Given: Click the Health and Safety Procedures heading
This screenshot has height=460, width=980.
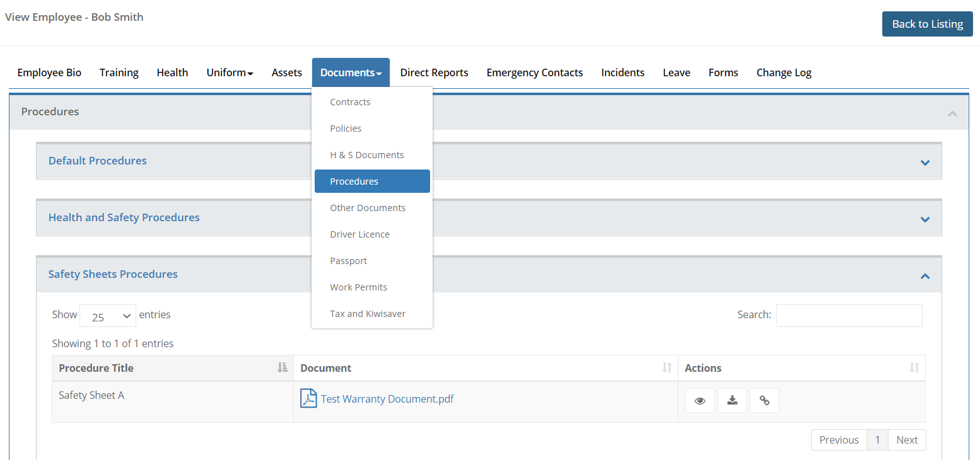Looking at the screenshot, I should point(124,217).
